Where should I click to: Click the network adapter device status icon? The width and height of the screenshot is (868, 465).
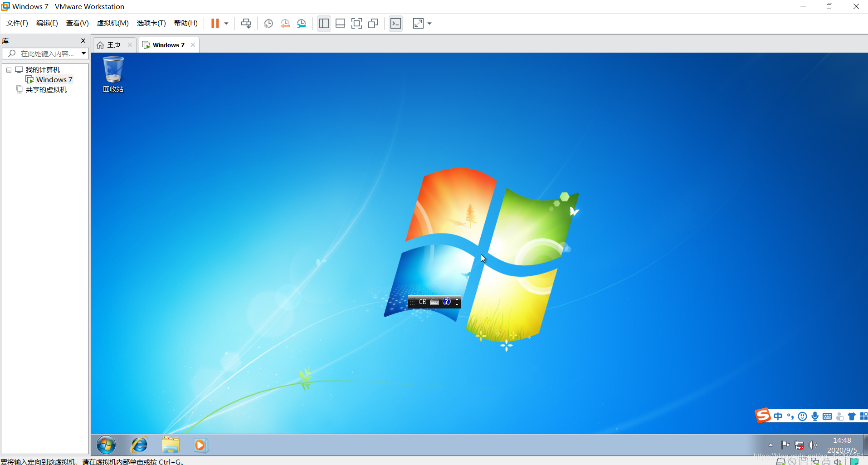coord(815,462)
